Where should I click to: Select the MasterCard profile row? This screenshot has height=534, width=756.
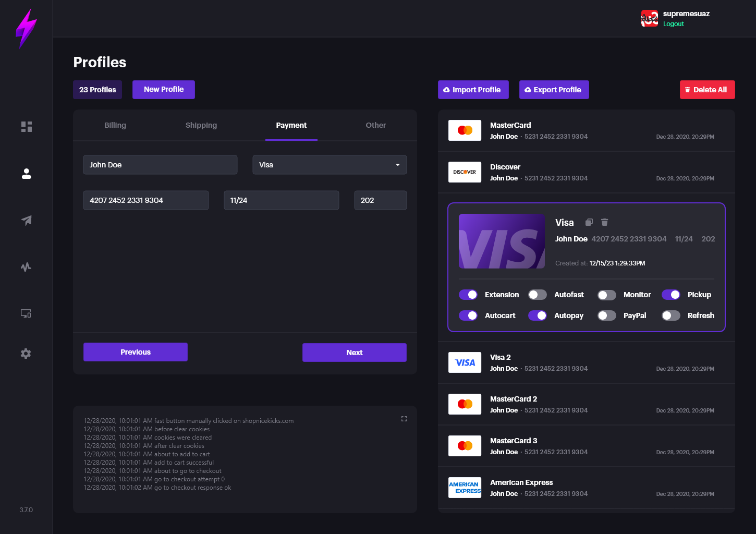(x=587, y=130)
